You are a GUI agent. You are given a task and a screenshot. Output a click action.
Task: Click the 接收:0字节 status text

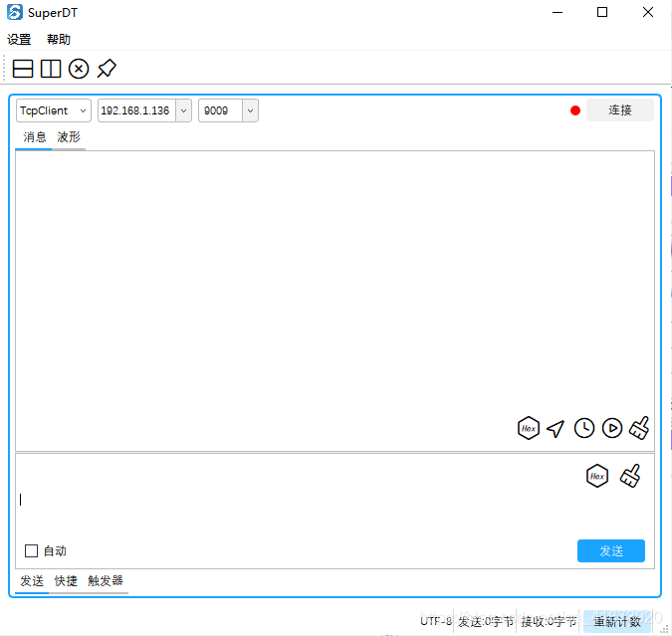[549, 621]
